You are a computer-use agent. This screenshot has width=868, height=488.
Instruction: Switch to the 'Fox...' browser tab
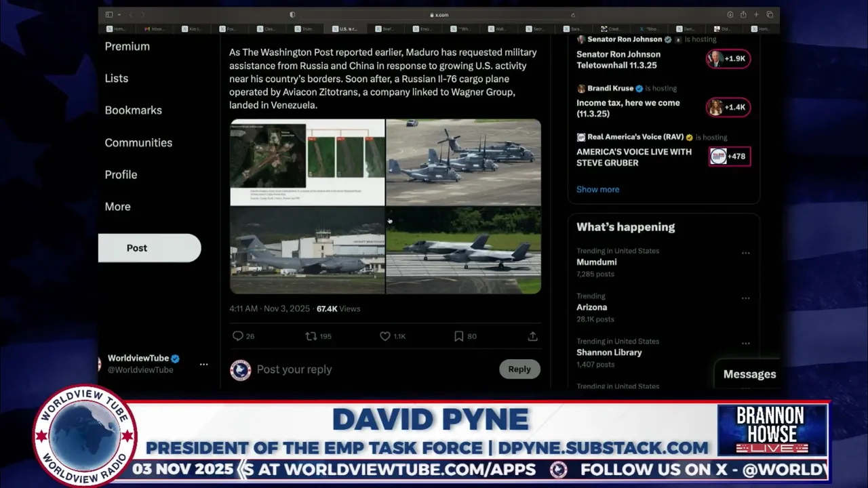tap(230, 29)
